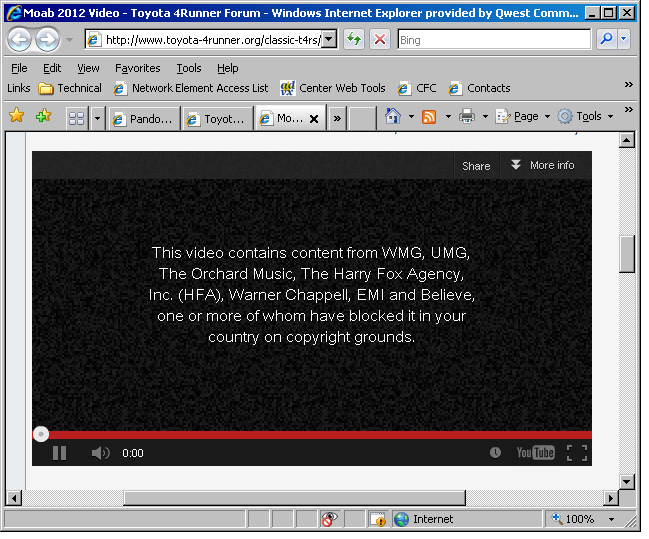Open the Help menu
649x539 pixels.
point(228,68)
